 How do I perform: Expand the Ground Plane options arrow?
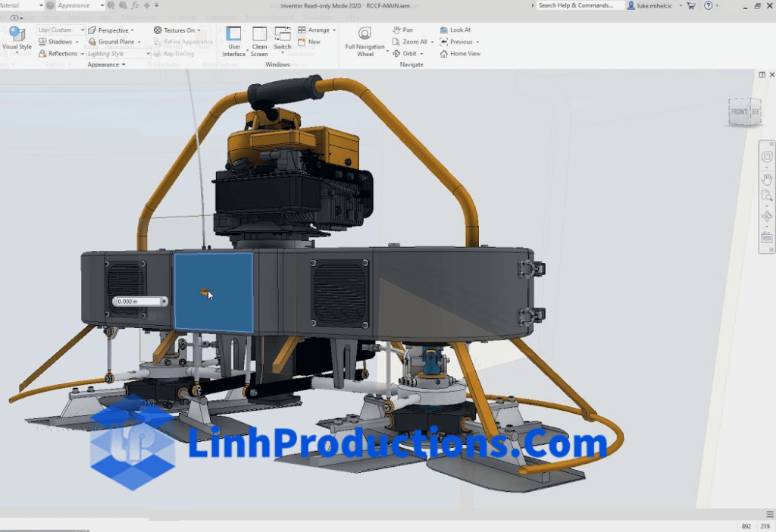click(139, 42)
